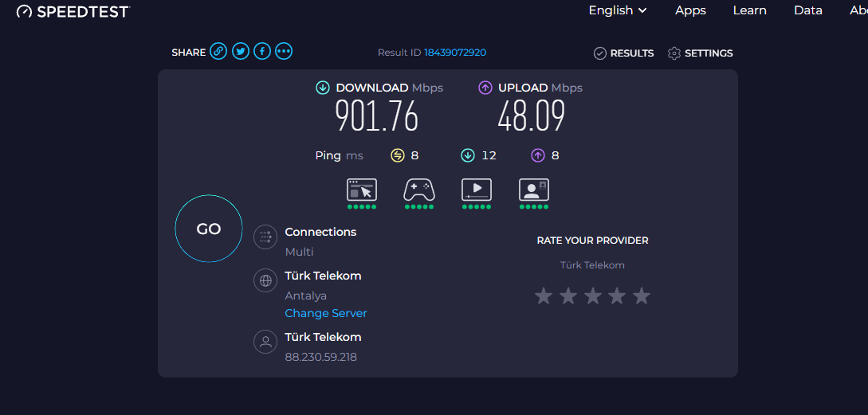Copy the share link icon
This screenshot has width=868, height=415.
[x=218, y=52]
